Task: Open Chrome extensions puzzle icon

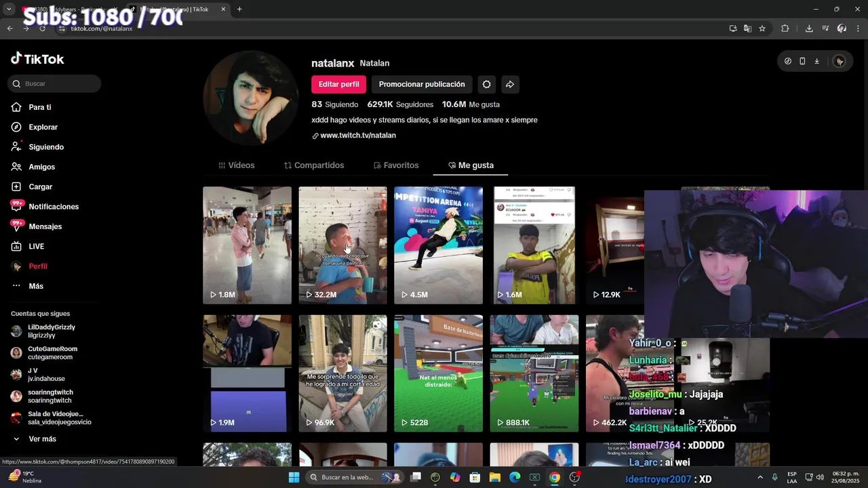Action: pos(785,28)
